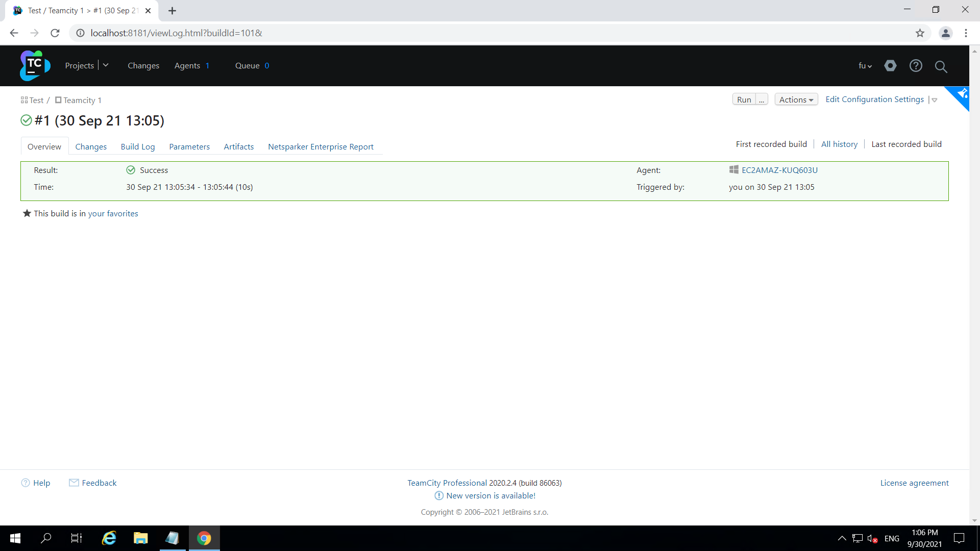Image resolution: width=980 pixels, height=551 pixels.
Task: Click the New version available info icon
Action: [439, 495]
